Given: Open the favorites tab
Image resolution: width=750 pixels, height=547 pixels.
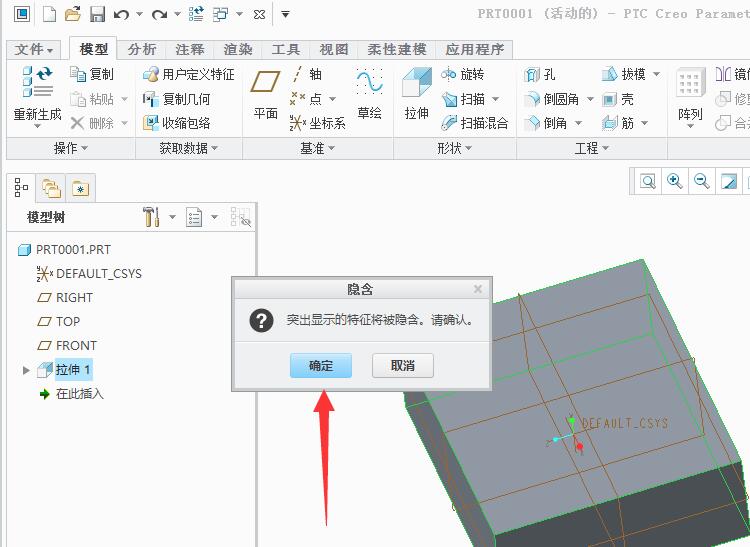Looking at the screenshot, I should pyautogui.click(x=80, y=188).
